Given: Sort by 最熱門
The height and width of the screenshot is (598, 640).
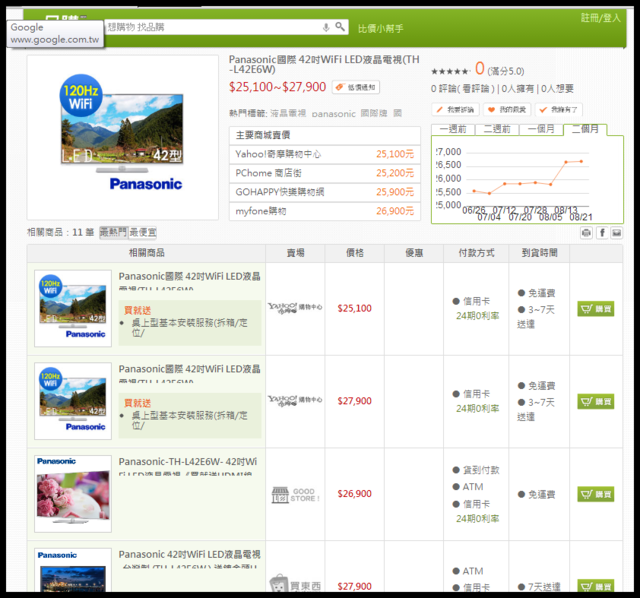Looking at the screenshot, I should (114, 233).
